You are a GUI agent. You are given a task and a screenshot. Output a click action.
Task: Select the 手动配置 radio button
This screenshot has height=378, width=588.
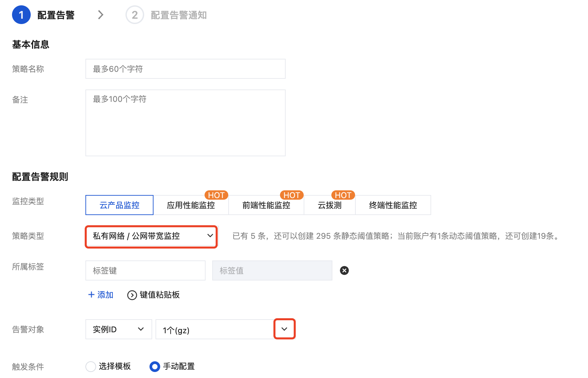coord(155,366)
